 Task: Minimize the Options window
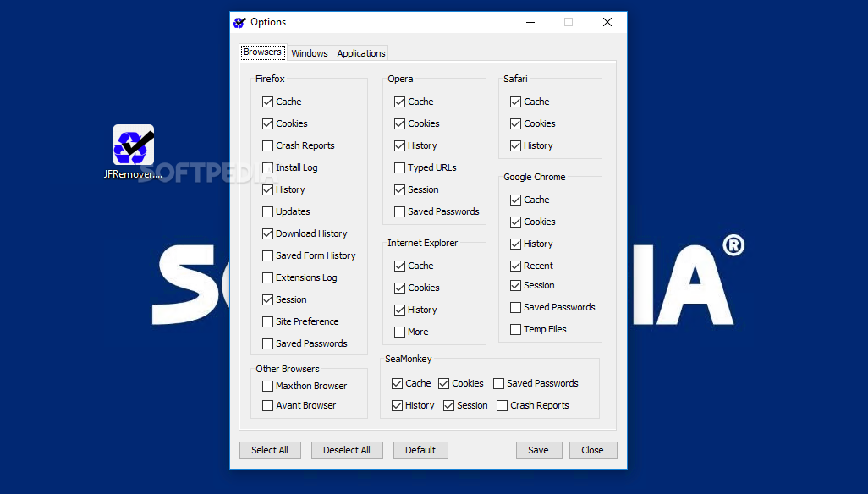[530, 22]
